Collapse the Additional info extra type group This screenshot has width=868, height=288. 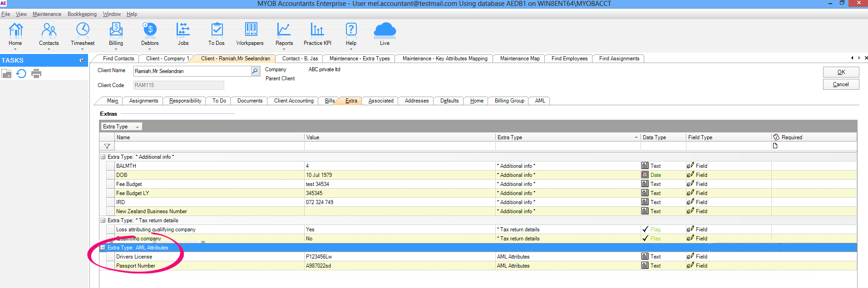click(103, 157)
